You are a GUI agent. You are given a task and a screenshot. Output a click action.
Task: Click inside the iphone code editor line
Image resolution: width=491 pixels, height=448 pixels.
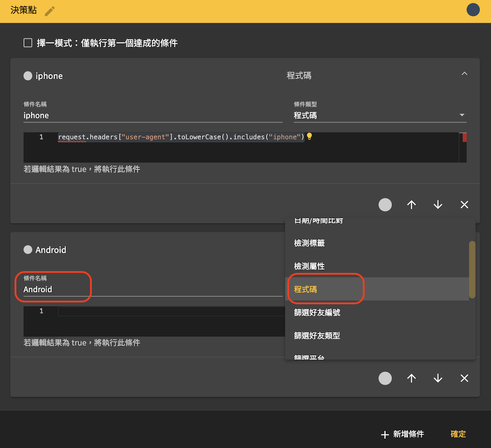pos(181,137)
